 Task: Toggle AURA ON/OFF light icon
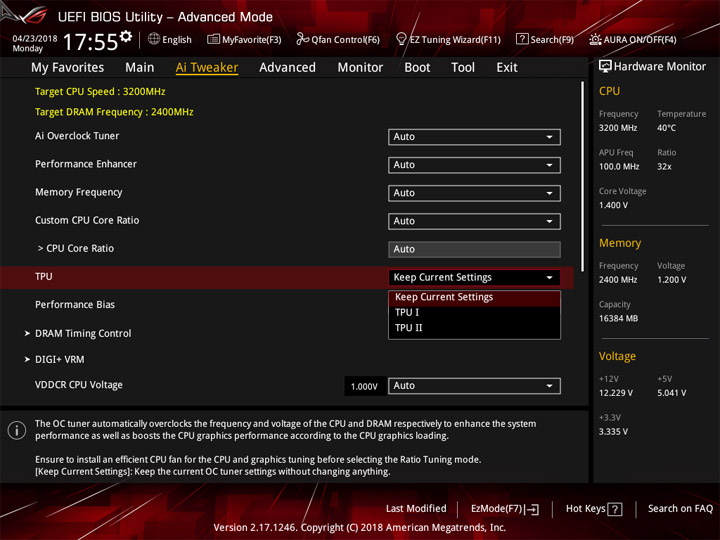click(x=595, y=39)
